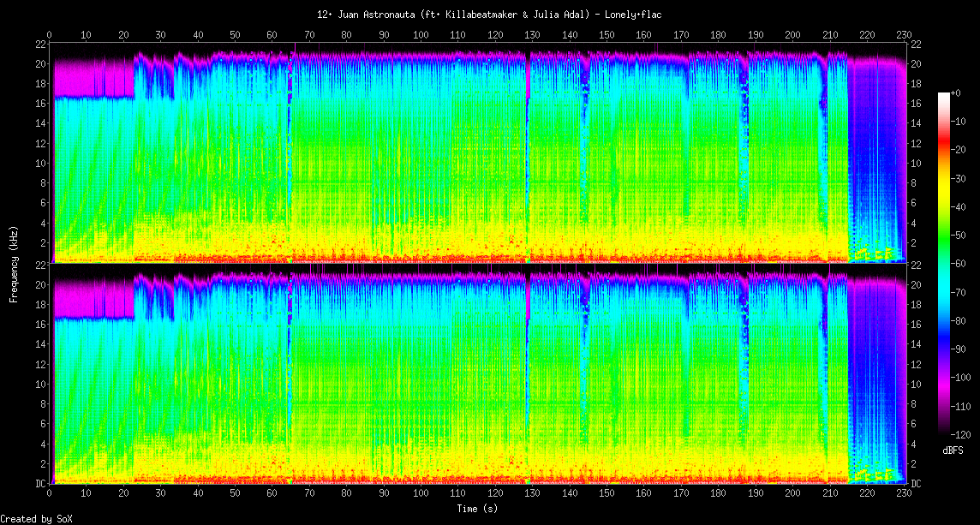Click the DC label at bottom-left of lower channel
The height and width of the screenshot is (525, 980).
[x=41, y=483]
